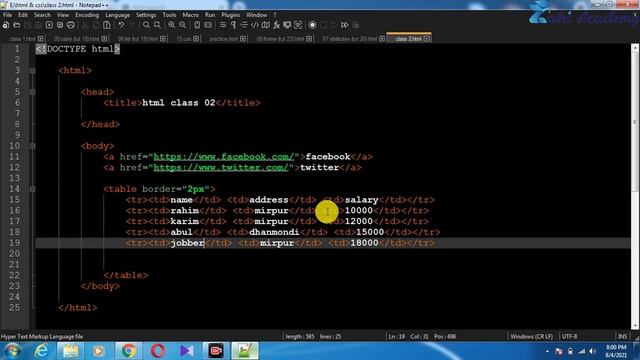
Task: Close all files using the Close All toolbar icon
Action: point(60,25)
